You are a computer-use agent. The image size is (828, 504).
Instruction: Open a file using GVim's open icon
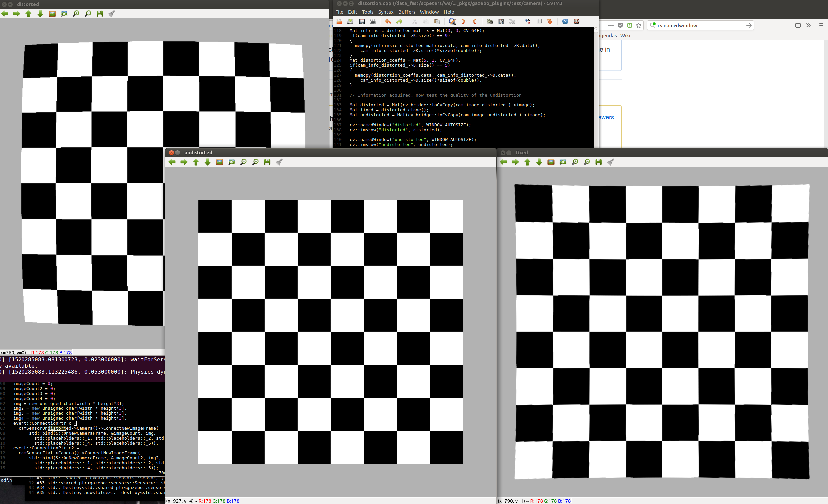point(339,21)
